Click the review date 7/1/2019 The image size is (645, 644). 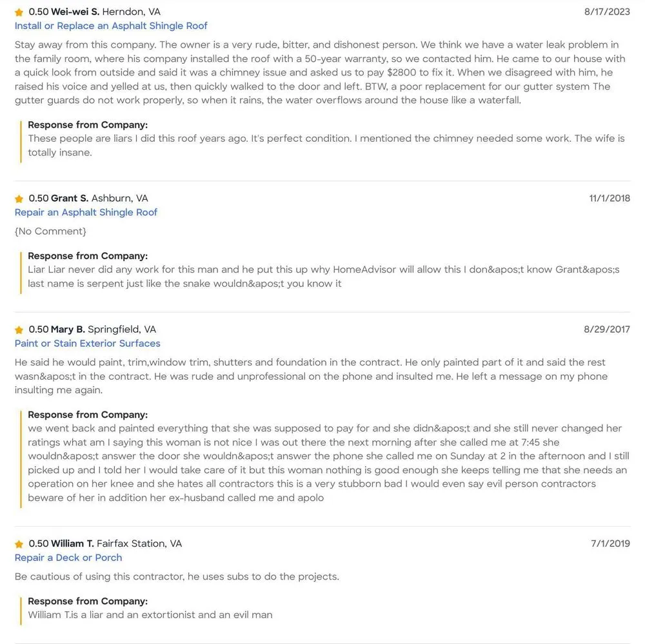click(x=610, y=544)
